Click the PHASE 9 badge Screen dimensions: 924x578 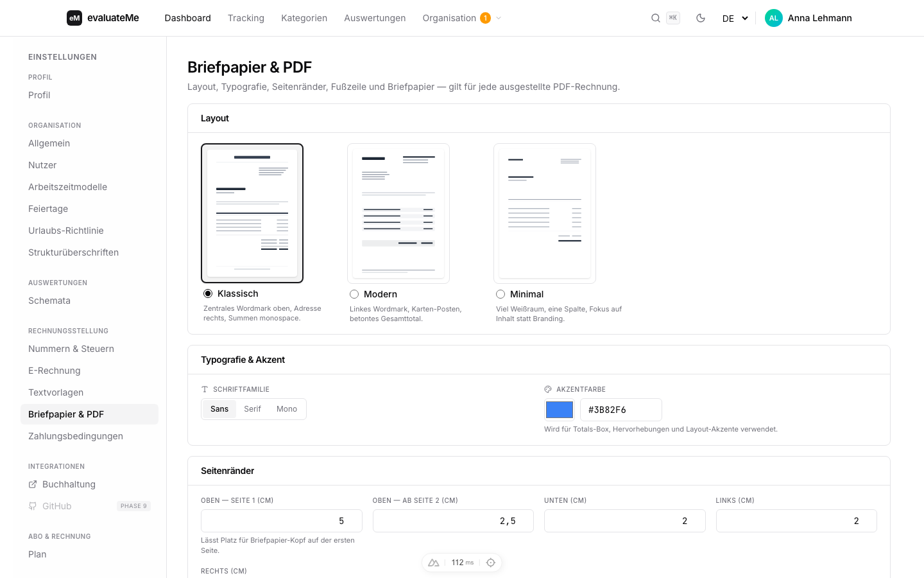133,506
